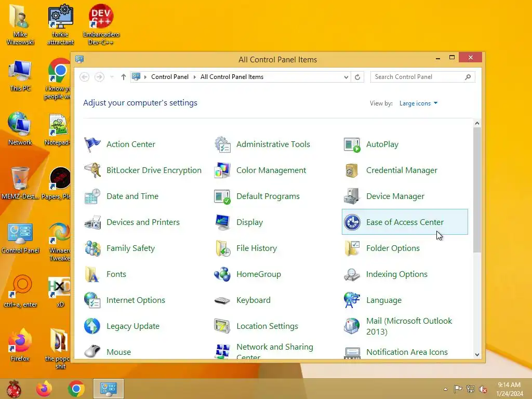
Task: Select the This PC desktop icon
Action: click(20, 76)
